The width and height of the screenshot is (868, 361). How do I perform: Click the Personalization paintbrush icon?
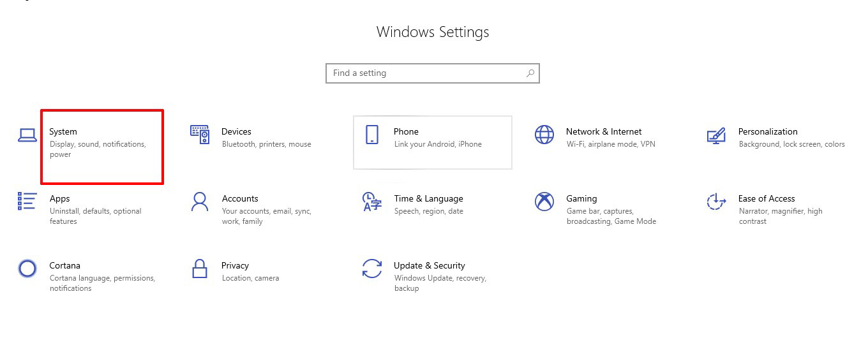click(x=716, y=135)
